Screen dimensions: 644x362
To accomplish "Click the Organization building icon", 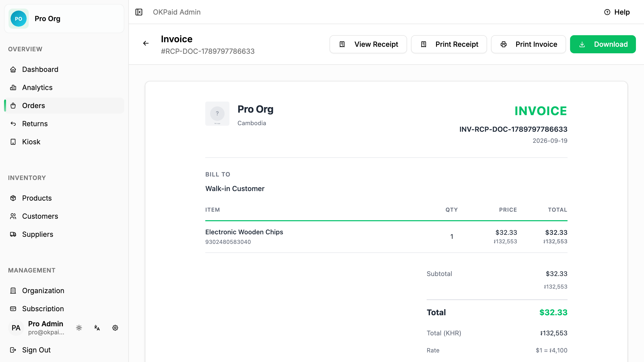I will pyautogui.click(x=13, y=291).
